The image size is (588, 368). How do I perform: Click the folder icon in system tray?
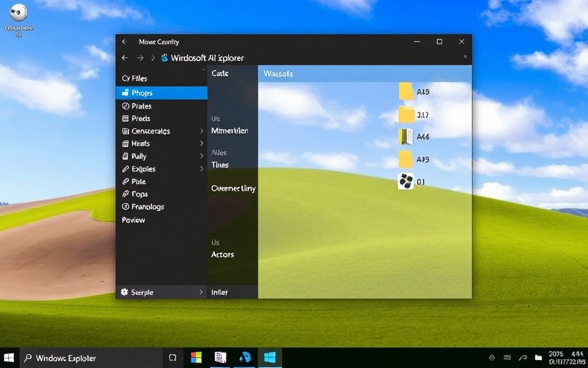(x=539, y=358)
